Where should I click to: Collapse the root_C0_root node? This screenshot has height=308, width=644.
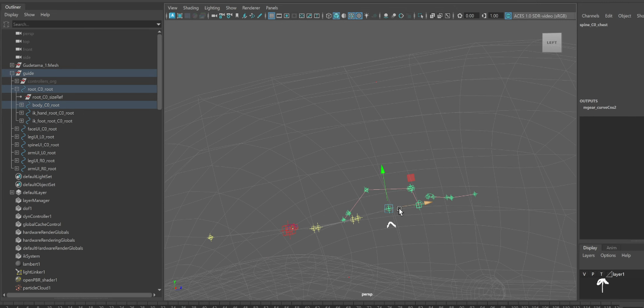click(x=17, y=89)
